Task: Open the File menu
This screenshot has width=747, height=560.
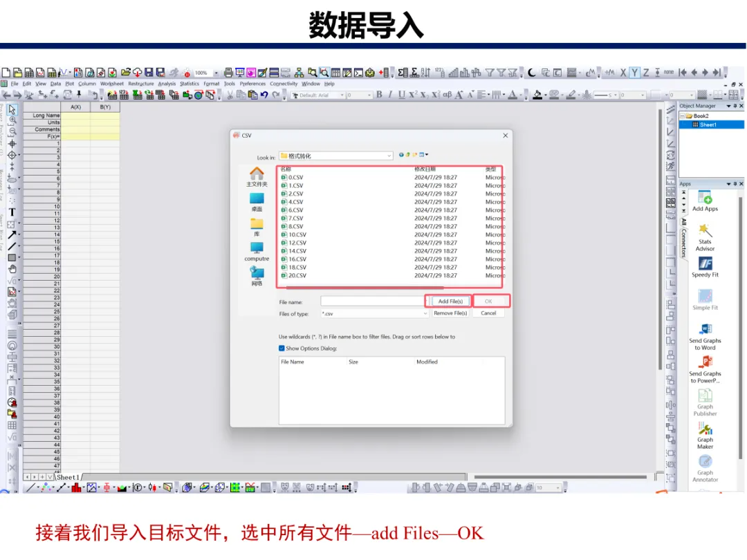Action: point(15,84)
